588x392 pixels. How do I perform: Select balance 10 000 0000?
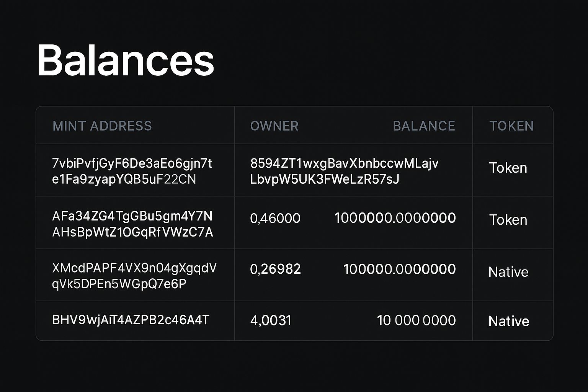pos(416,320)
